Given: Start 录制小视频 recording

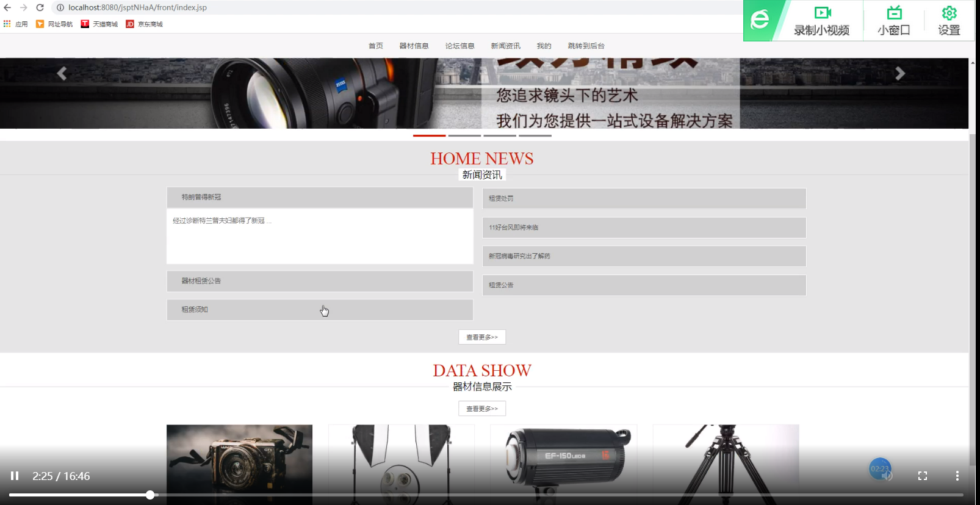Looking at the screenshot, I should click(821, 21).
